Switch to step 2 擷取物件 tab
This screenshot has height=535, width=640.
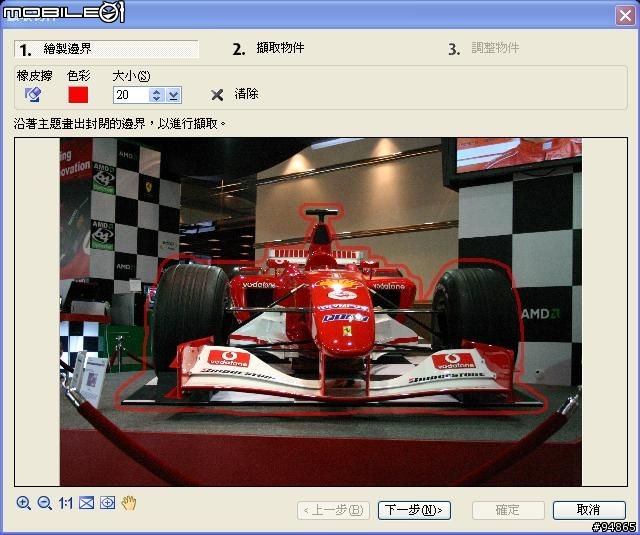click(268, 49)
